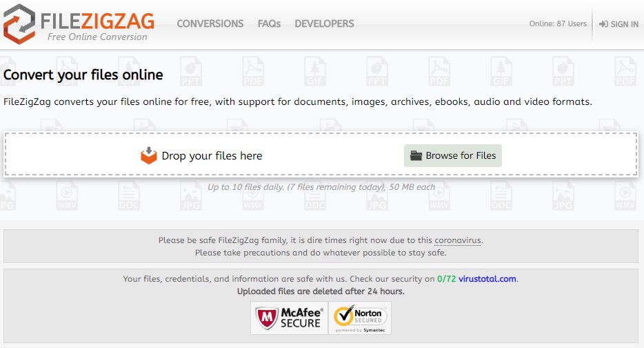Open the coronavirus link
The image size is (644, 348).
click(x=458, y=240)
